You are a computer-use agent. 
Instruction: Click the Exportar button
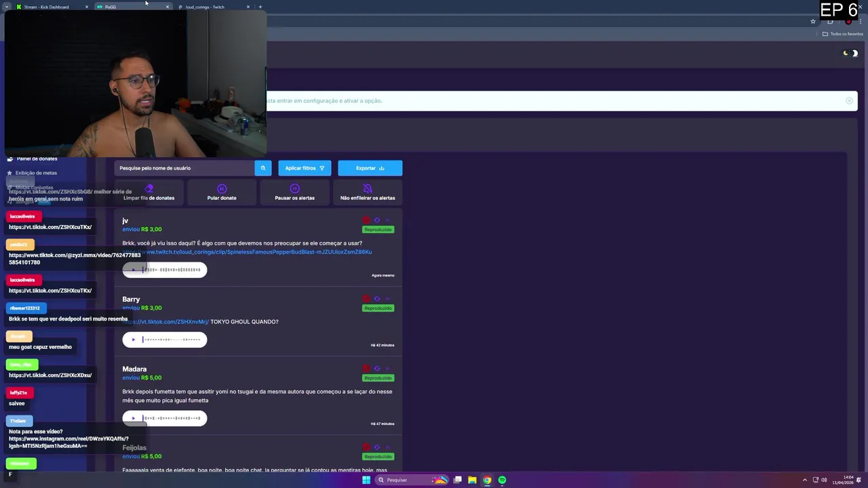point(370,168)
